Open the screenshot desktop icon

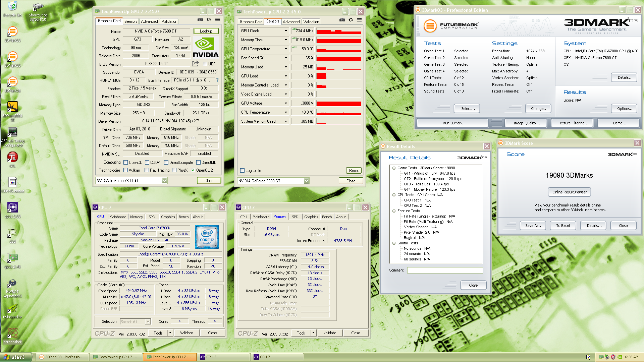[x=12, y=336]
